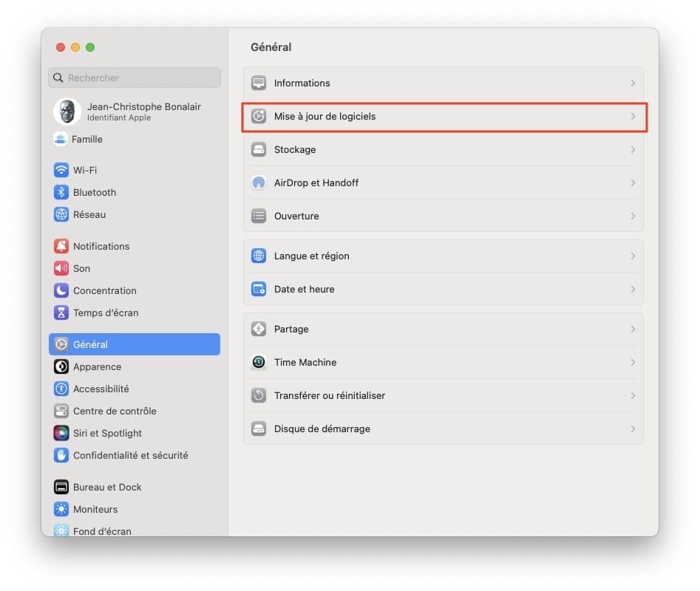Image resolution: width=700 pixels, height=591 pixels.
Task: Open Mise à jour de logiciels
Action: tap(444, 117)
